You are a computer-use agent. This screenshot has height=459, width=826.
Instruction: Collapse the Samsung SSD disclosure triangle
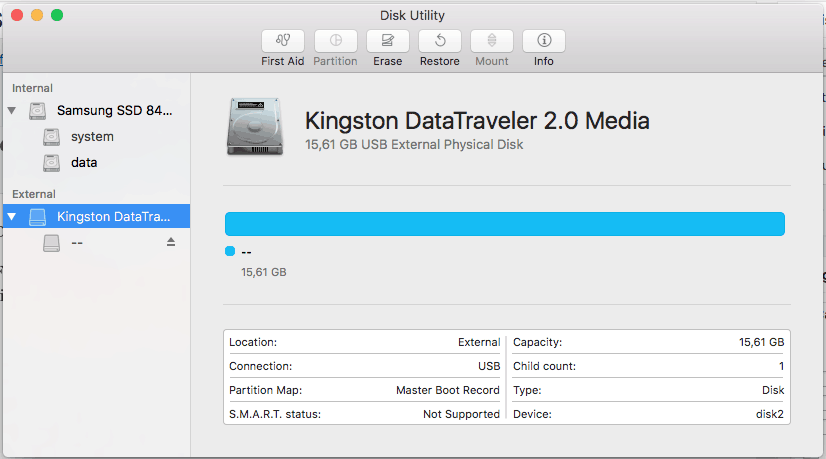pos(12,111)
